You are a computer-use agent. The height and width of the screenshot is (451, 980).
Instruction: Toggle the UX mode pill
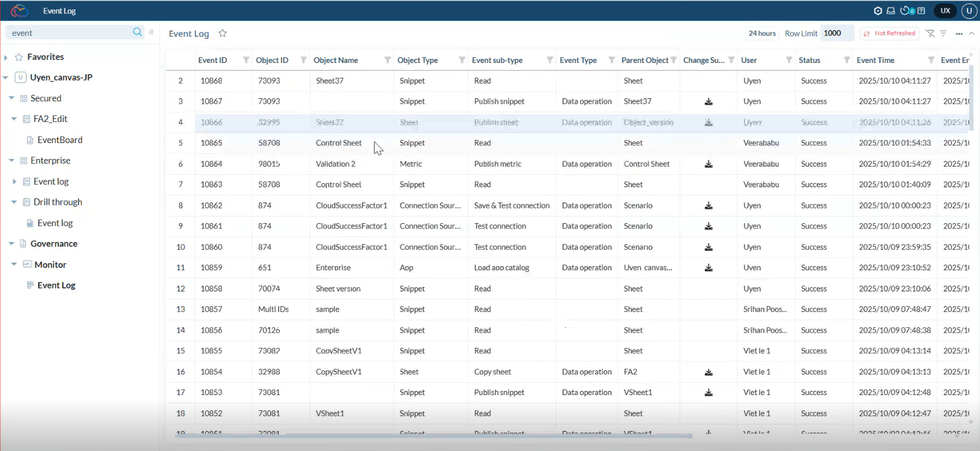click(x=945, y=11)
